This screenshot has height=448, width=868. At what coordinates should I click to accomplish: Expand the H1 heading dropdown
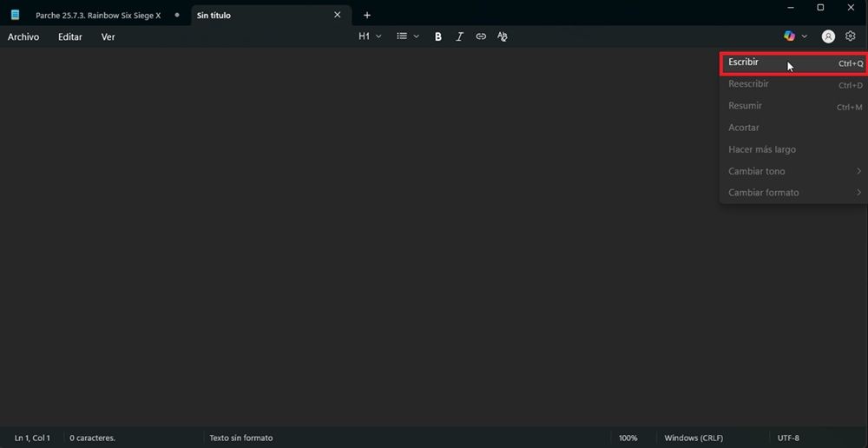[x=370, y=36]
